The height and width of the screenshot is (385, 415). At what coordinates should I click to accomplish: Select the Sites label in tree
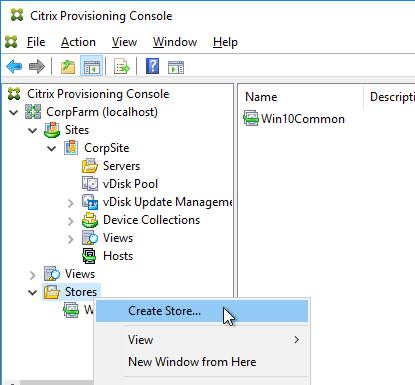(x=77, y=130)
